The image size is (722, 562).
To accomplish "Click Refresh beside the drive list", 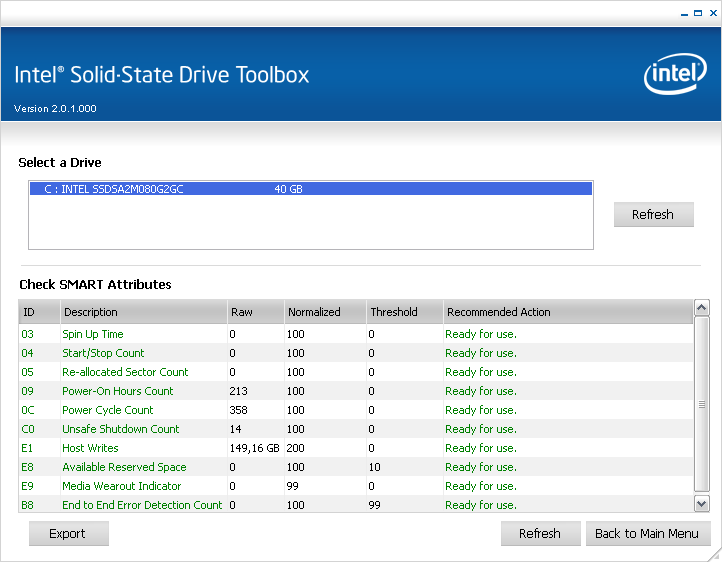I will (653, 214).
